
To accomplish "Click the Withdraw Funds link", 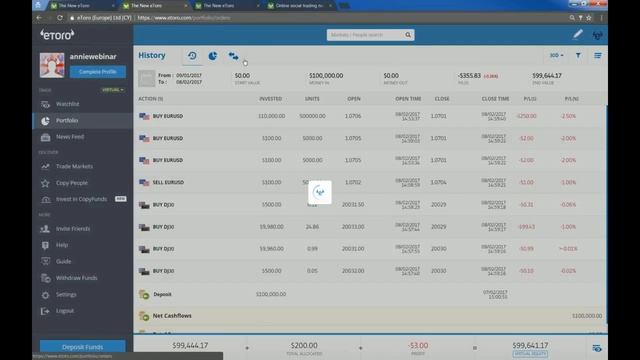I will pos(76,278).
